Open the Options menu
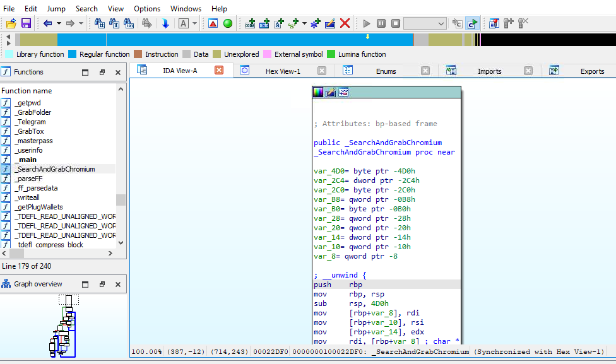 147,9
